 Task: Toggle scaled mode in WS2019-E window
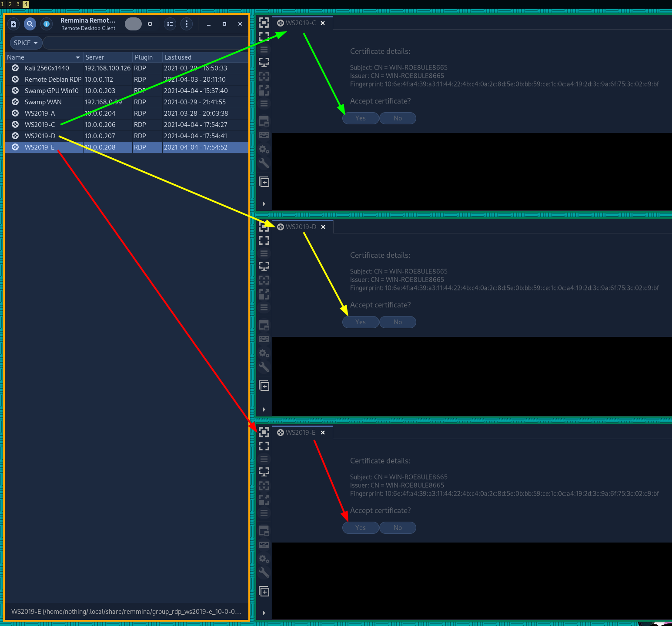coord(264,500)
